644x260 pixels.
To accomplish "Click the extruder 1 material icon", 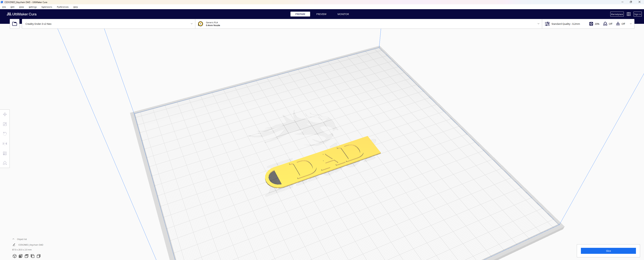I will [201, 24].
